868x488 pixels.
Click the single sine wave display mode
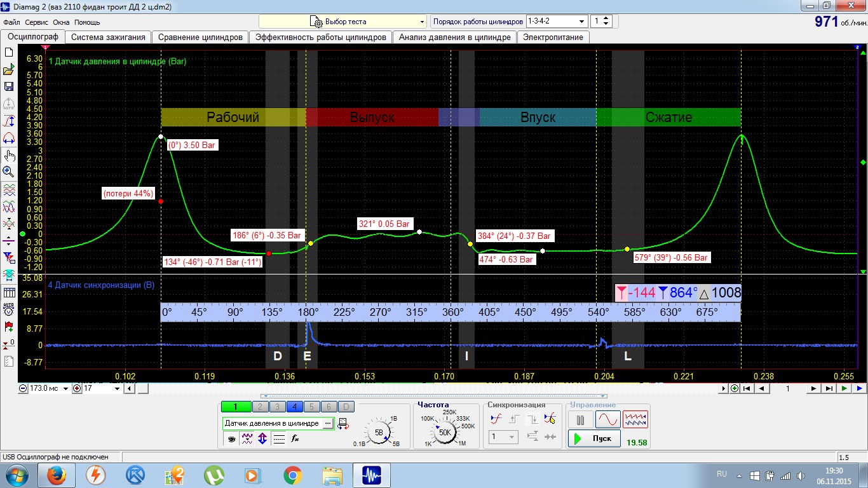(x=607, y=419)
